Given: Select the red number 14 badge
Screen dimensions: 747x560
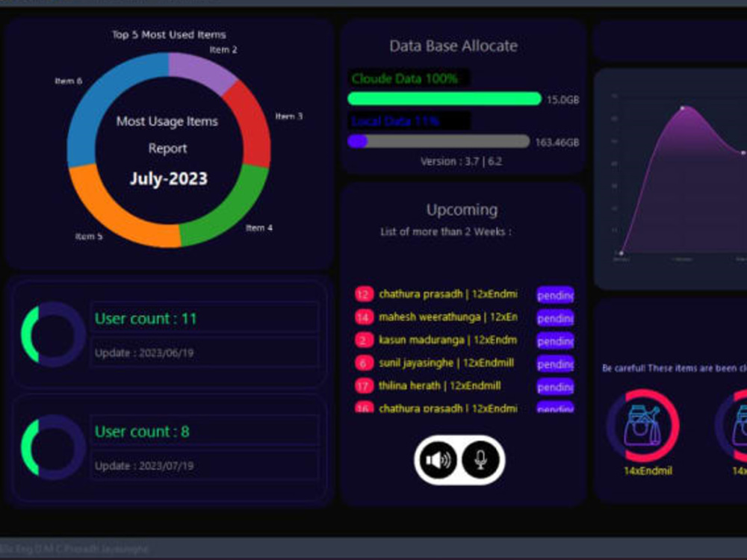Looking at the screenshot, I should point(364,317).
